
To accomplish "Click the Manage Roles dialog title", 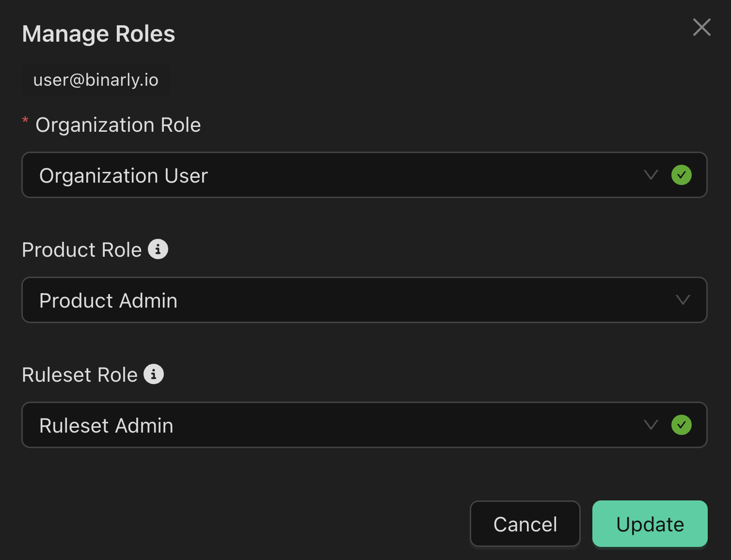I will (98, 34).
